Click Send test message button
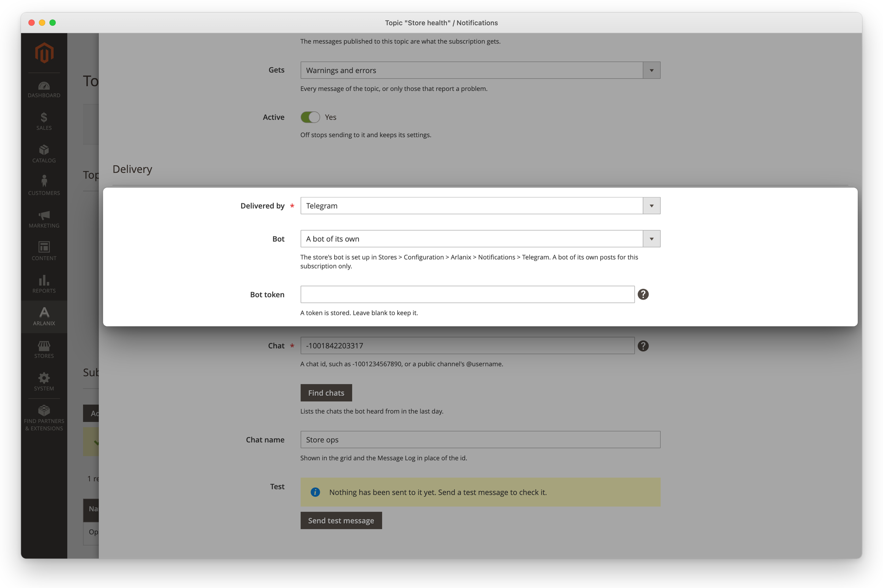 341,521
